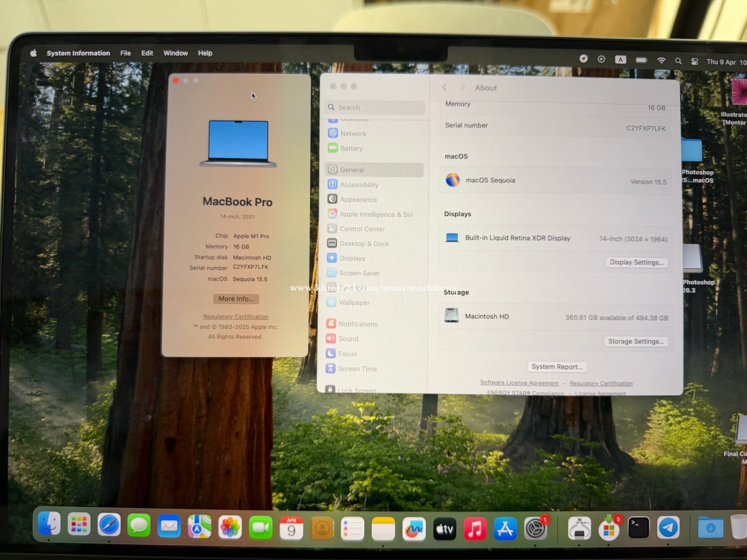Click the input source A icon
Viewport: 747px width, 560px height.
[621, 60]
